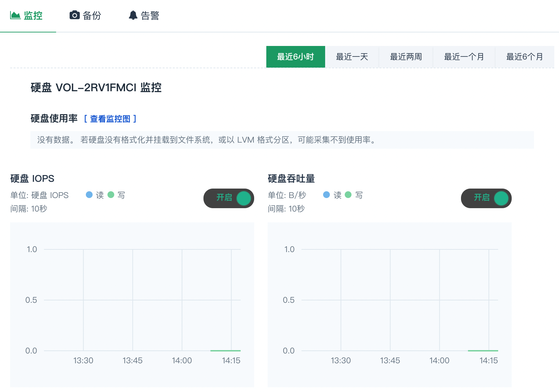Select the 最近6小时 time range

coord(296,57)
